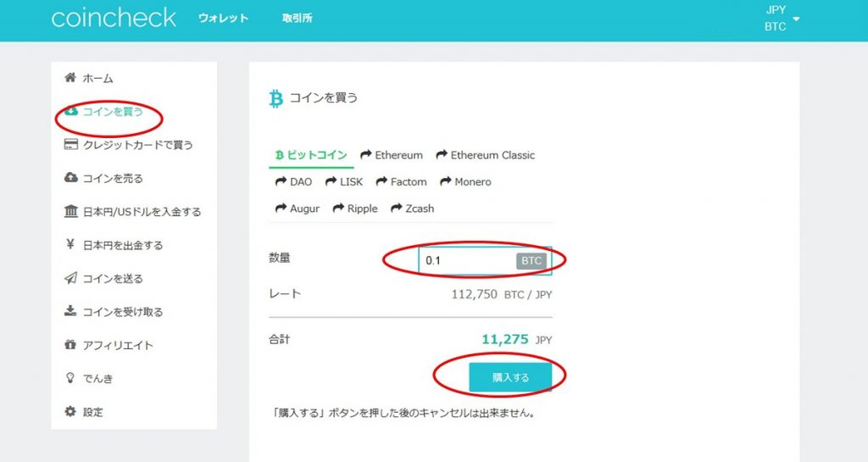Switch to the Zcash coin tab
The height and width of the screenshot is (462, 868).
(413, 209)
